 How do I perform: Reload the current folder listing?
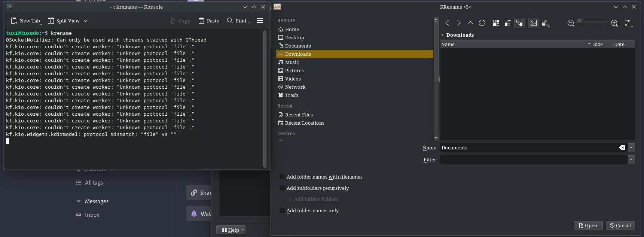[x=482, y=23]
